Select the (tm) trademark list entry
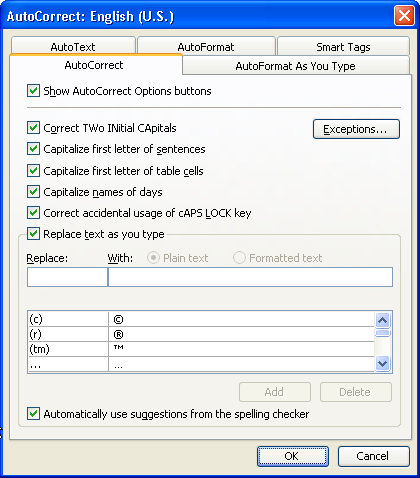The width and height of the screenshot is (420, 478). click(201, 349)
